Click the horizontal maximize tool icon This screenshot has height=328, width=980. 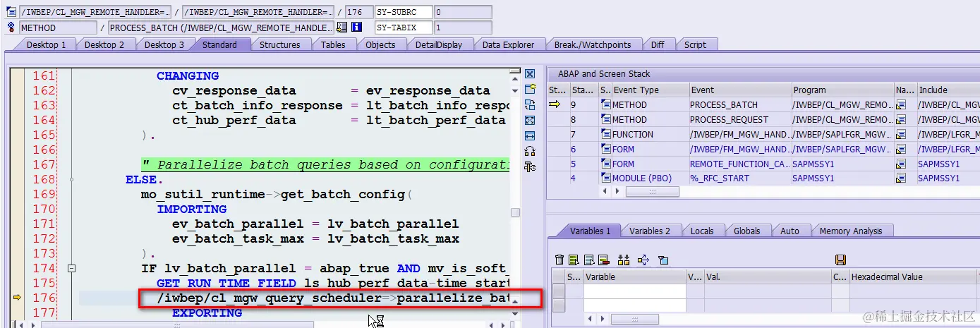click(x=530, y=135)
